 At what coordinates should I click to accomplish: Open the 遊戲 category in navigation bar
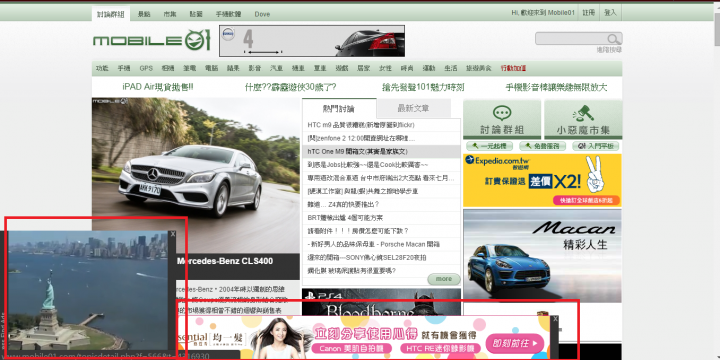[x=342, y=68]
